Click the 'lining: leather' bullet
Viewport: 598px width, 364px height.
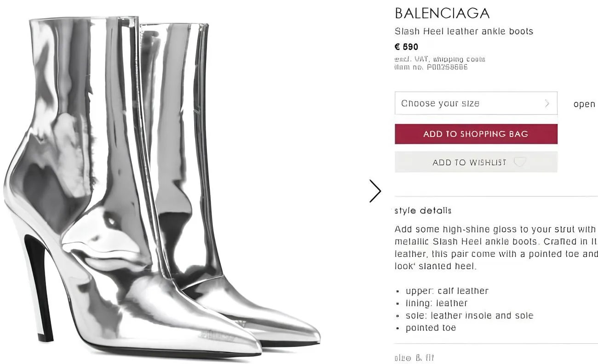click(436, 303)
